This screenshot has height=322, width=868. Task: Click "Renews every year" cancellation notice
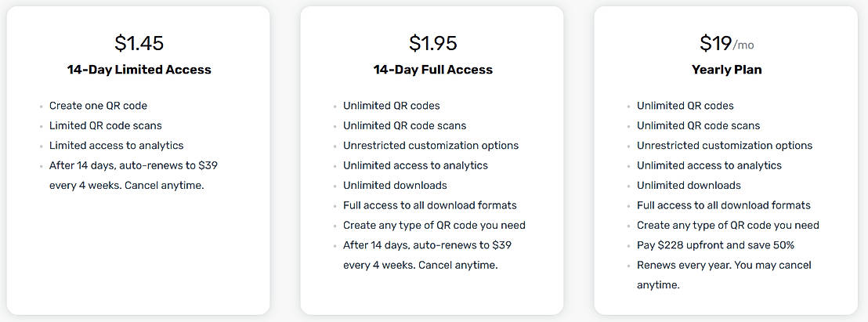[723, 275]
